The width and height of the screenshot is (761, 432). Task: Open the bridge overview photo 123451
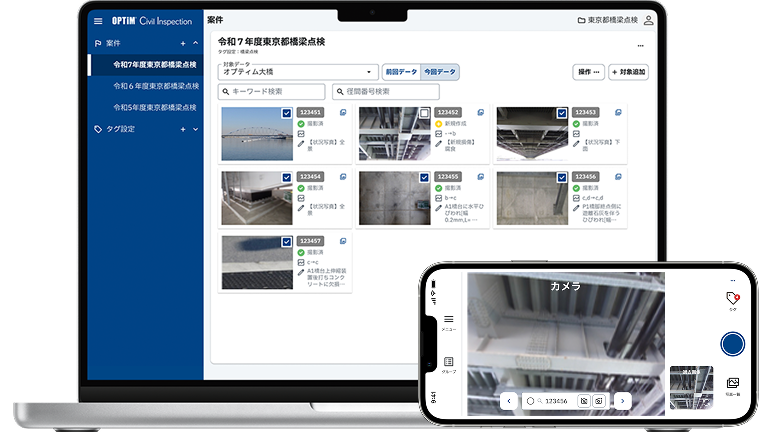pyautogui.click(x=257, y=134)
